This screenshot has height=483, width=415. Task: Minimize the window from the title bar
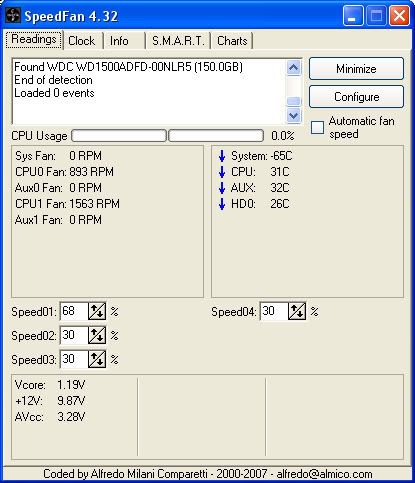click(353, 16)
